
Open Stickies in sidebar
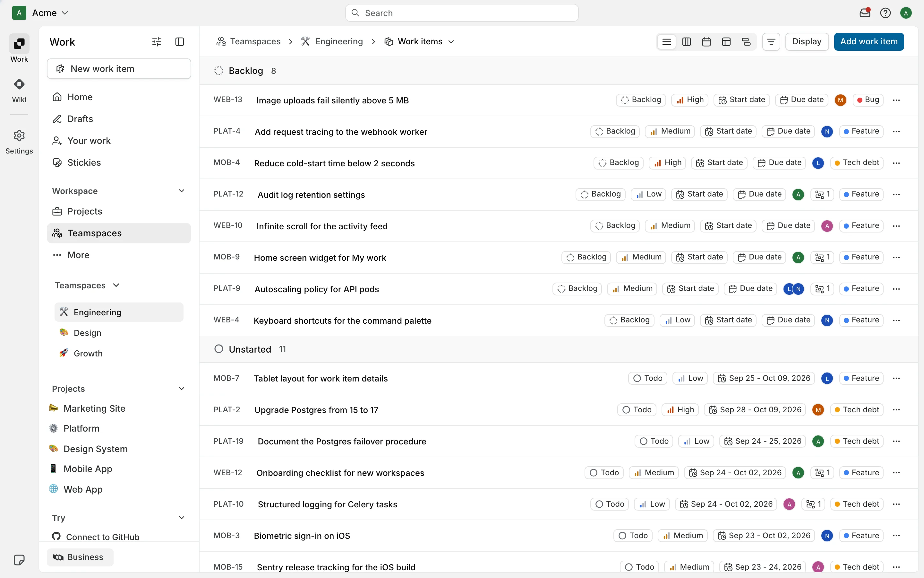pos(119,162)
